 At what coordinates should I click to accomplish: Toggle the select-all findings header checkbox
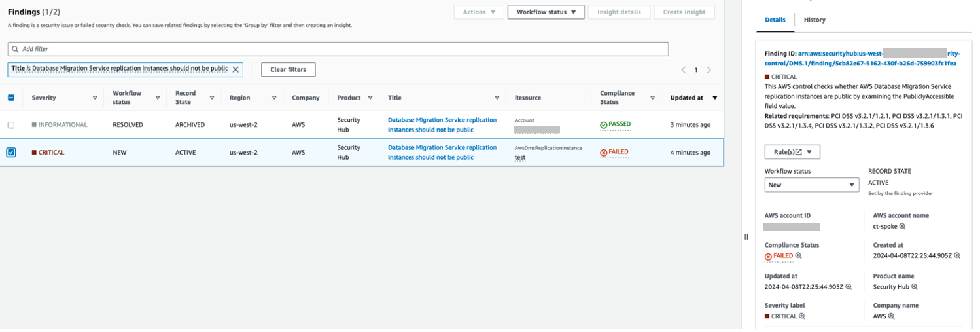tap(11, 98)
